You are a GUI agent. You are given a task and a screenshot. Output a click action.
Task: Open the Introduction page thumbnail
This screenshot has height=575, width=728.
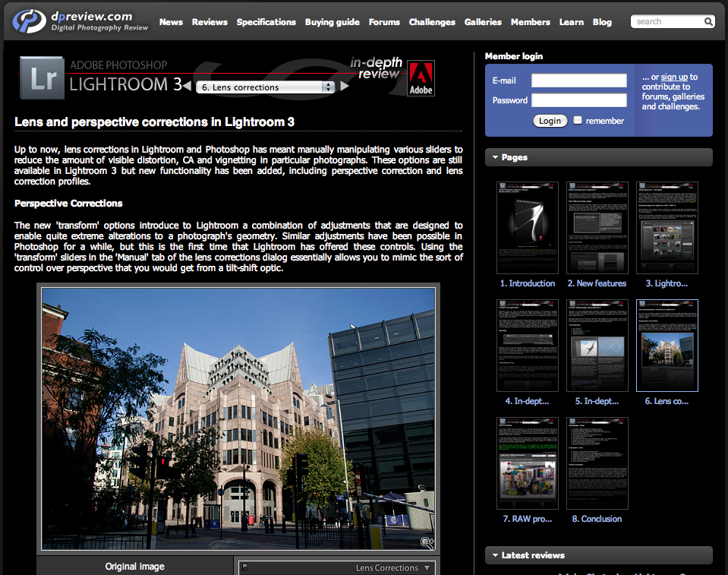click(528, 228)
